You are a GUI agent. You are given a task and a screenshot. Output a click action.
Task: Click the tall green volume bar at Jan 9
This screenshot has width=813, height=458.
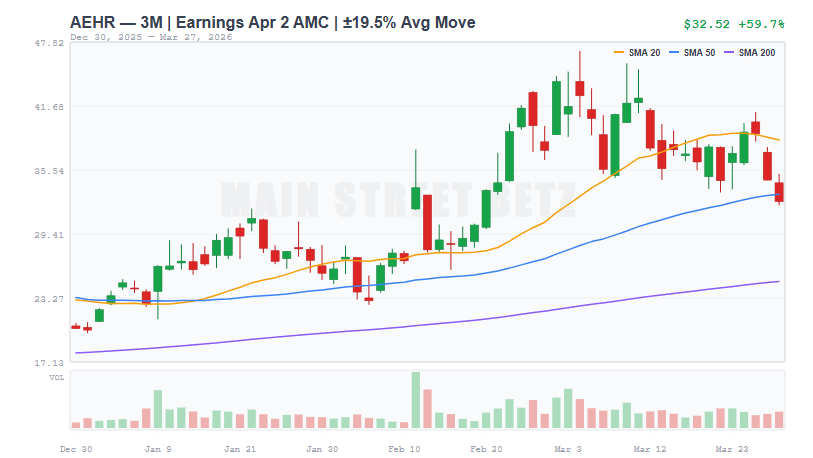[158, 409]
